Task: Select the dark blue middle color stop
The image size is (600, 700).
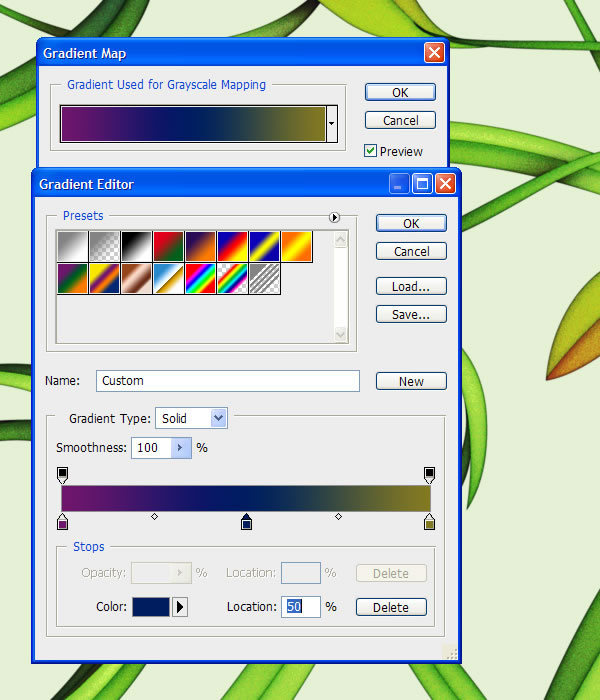Action: pos(246,521)
